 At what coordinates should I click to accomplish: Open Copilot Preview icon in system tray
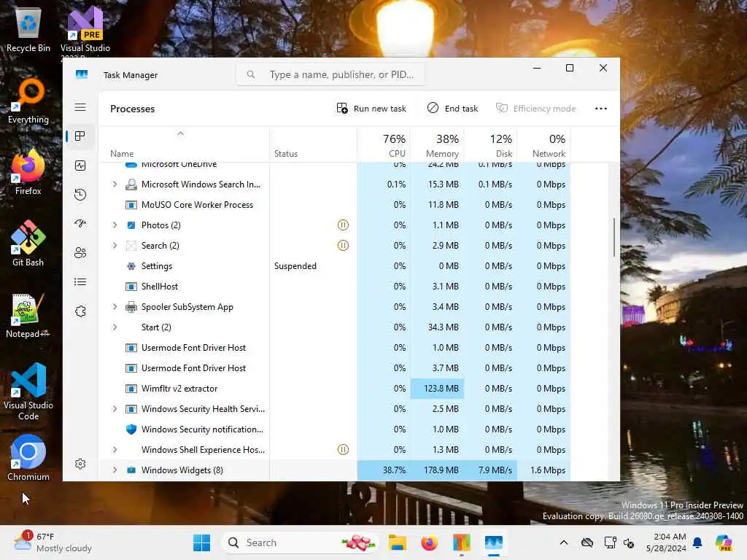pyautogui.click(x=724, y=542)
